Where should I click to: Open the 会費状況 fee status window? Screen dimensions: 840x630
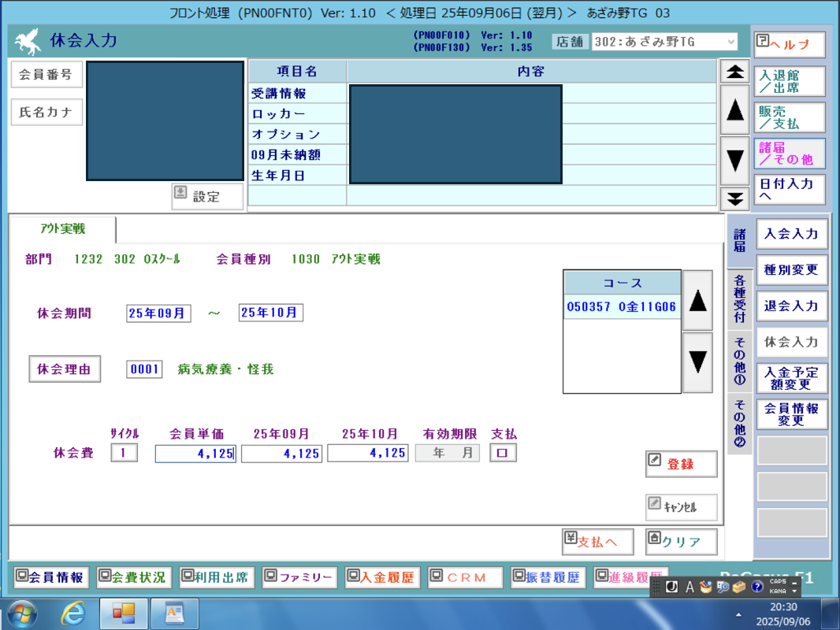[134, 577]
